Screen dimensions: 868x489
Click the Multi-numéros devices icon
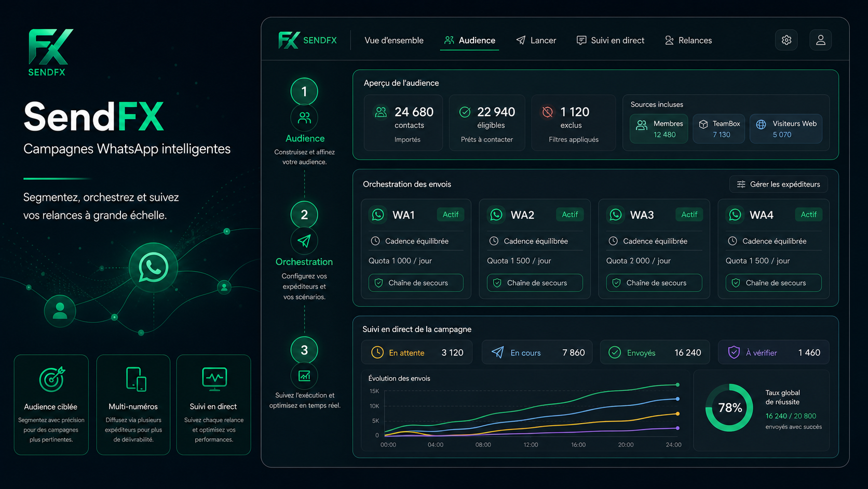click(135, 379)
